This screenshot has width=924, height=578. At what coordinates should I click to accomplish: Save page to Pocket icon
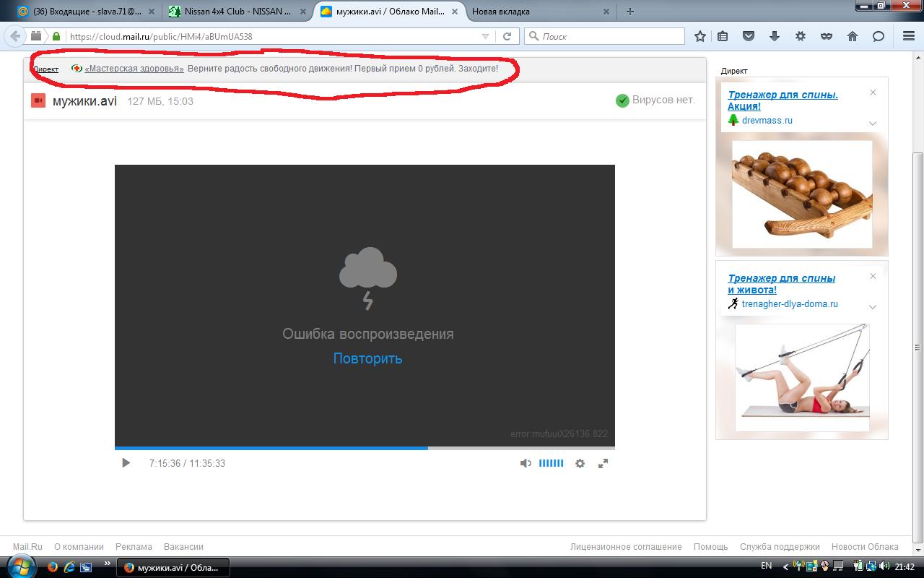749,36
